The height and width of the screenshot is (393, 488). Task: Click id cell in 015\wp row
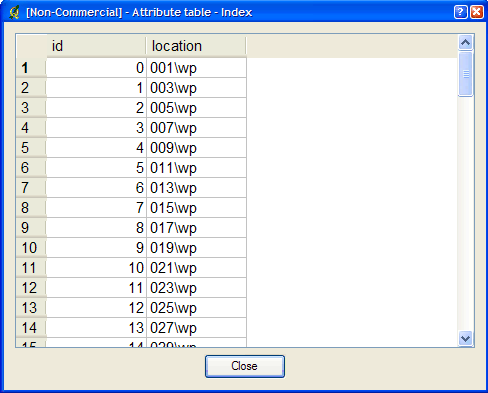96,208
